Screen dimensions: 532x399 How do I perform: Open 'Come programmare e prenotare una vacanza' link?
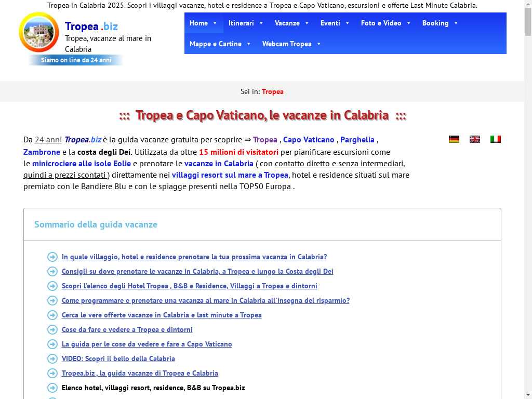pos(206,301)
